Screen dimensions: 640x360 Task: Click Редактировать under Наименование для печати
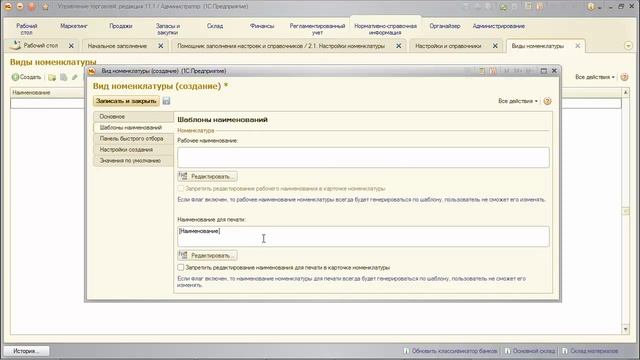tap(207, 255)
